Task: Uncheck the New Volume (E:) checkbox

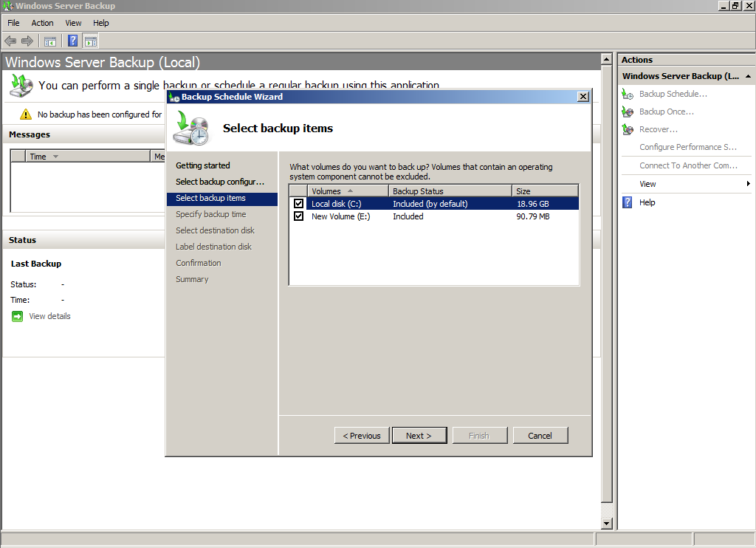Action: 299,216
